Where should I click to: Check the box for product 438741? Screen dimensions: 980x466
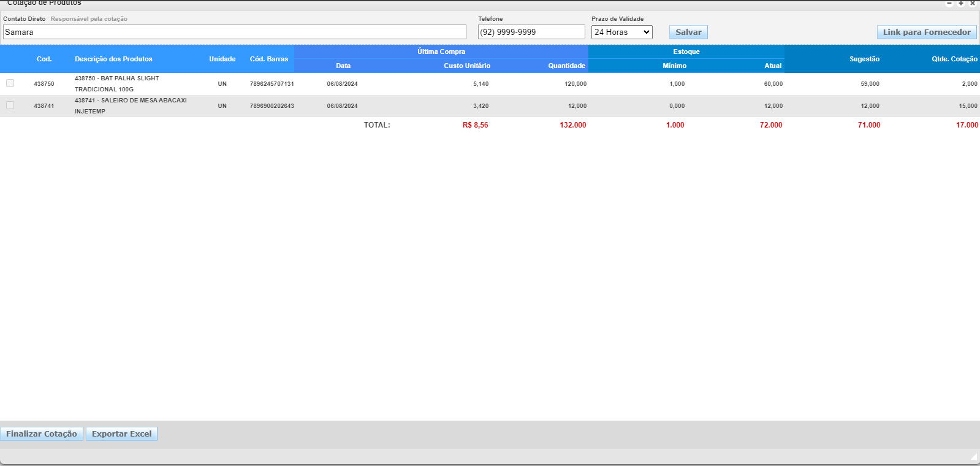pyautogui.click(x=10, y=105)
